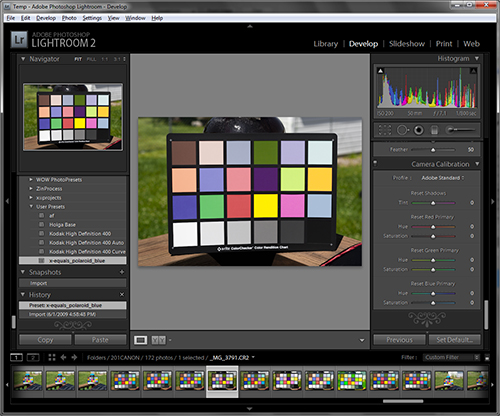Select the Crop Overlay tool
Screen dimensions: 500x416
[385, 130]
